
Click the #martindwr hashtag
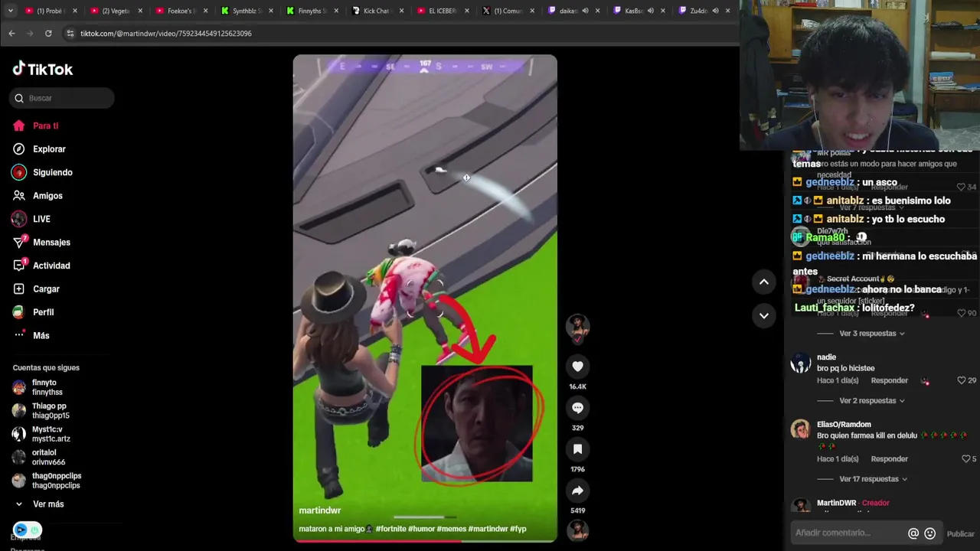(487, 529)
